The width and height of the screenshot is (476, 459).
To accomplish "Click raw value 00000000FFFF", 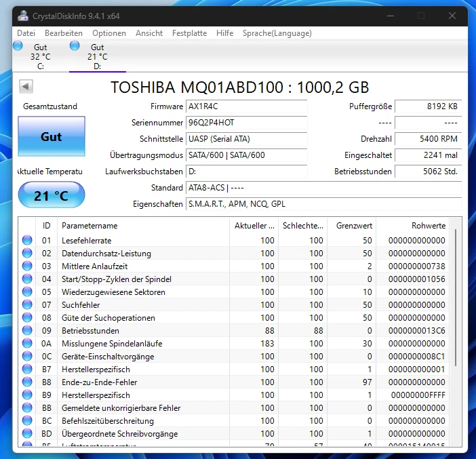I will coord(418,395).
